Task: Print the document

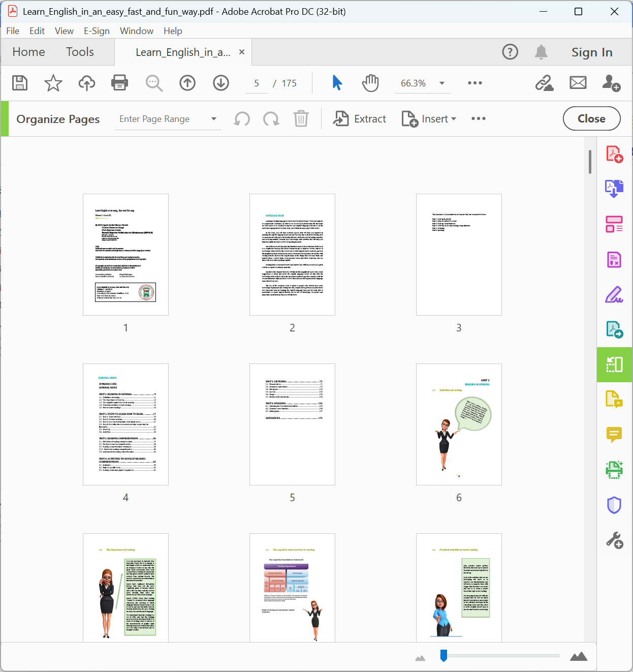Action: coord(119,83)
